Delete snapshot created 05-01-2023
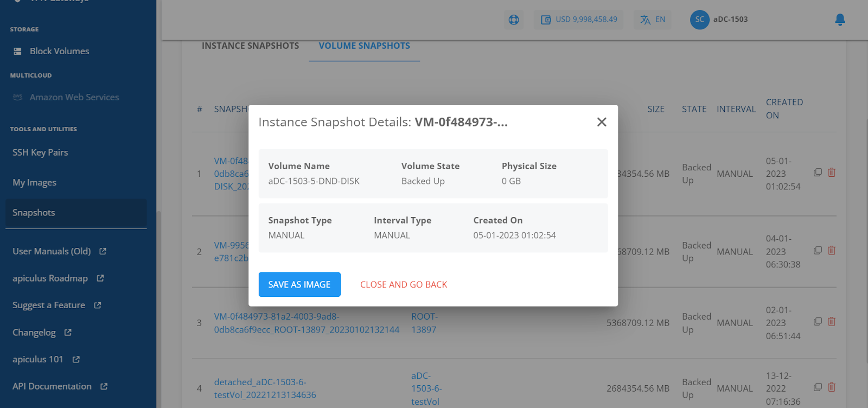 [x=832, y=173]
